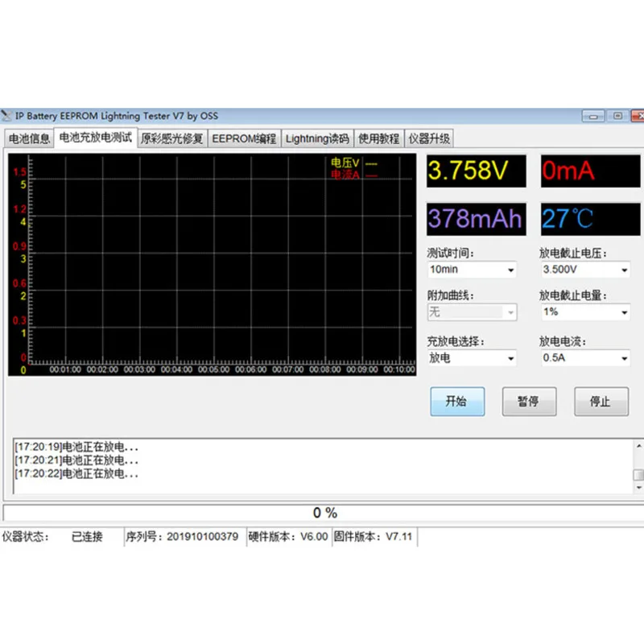The width and height of the screenshot is (644, 644).
Task: Switch to the Lightning读码 tab
Action: tap(317, 138)
